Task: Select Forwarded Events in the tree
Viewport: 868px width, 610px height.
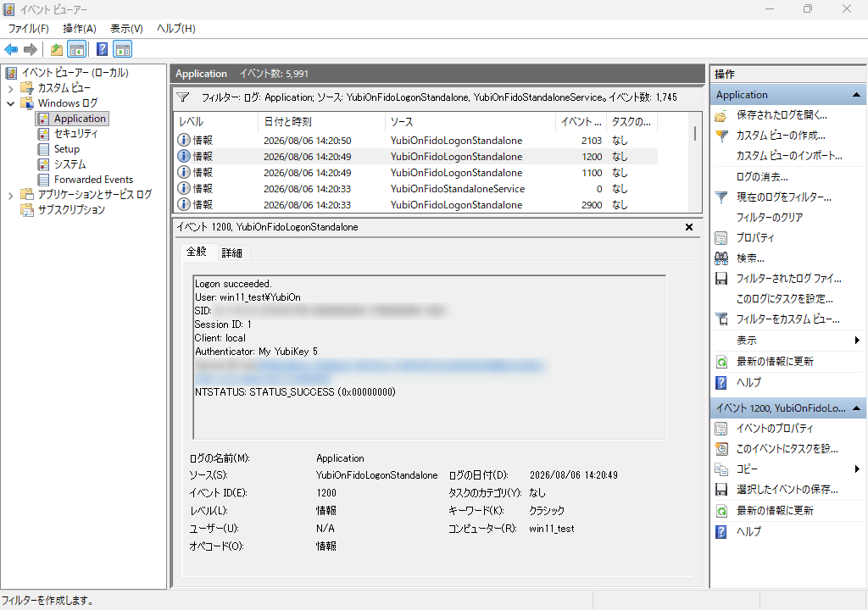Action: tap(93, 180)
